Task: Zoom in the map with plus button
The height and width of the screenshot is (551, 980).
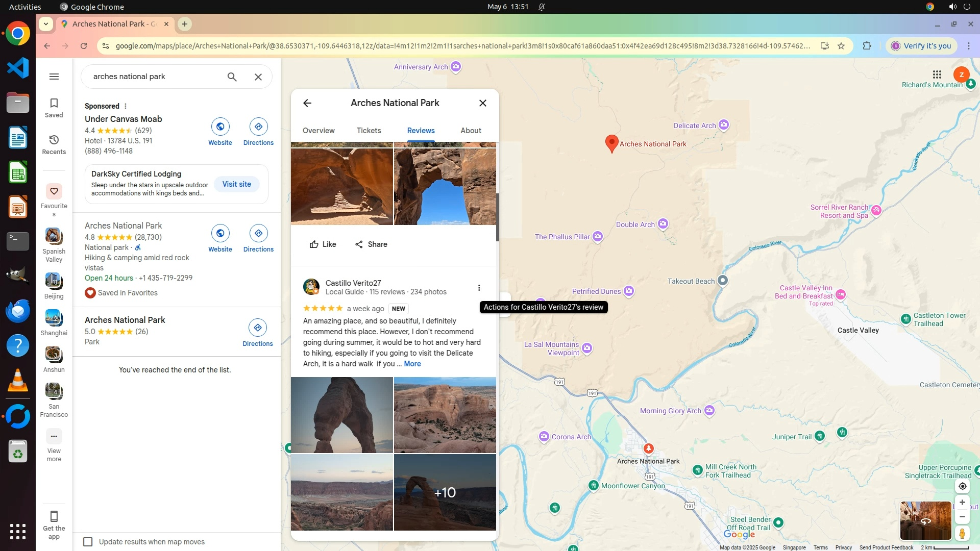Action: coord(962,503)
